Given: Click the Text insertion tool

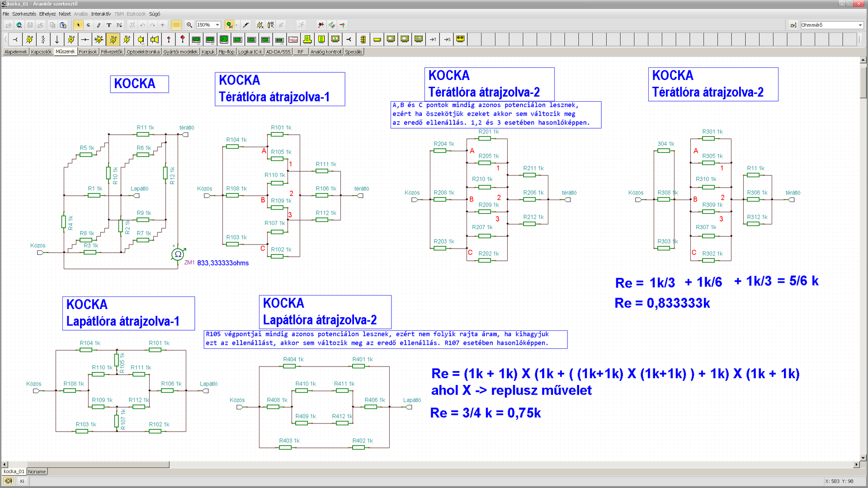Looking at the screenshot, I should pyautogui.click(x=108, y=25).
